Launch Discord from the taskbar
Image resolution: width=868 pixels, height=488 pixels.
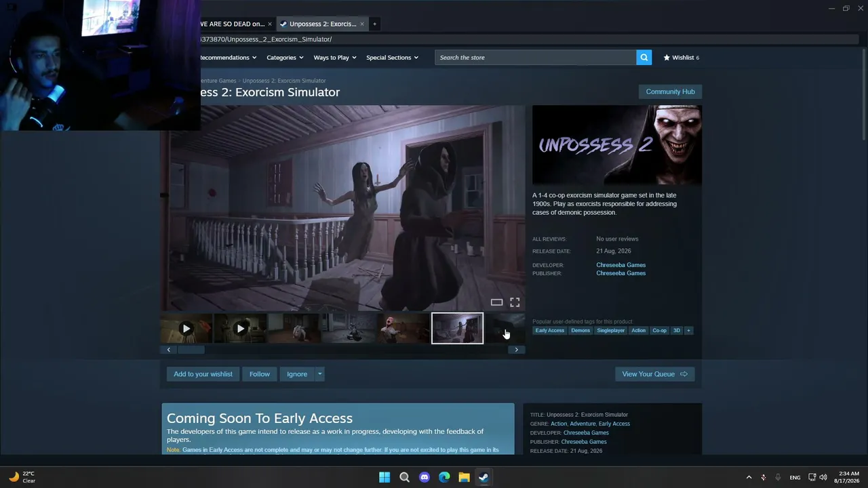click(425, 477)
